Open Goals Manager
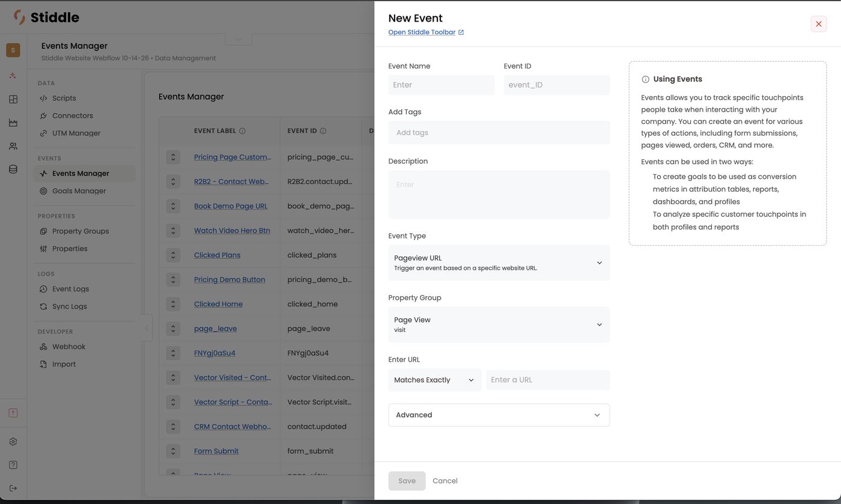The image size is (841, 504). tap(79, 191)
